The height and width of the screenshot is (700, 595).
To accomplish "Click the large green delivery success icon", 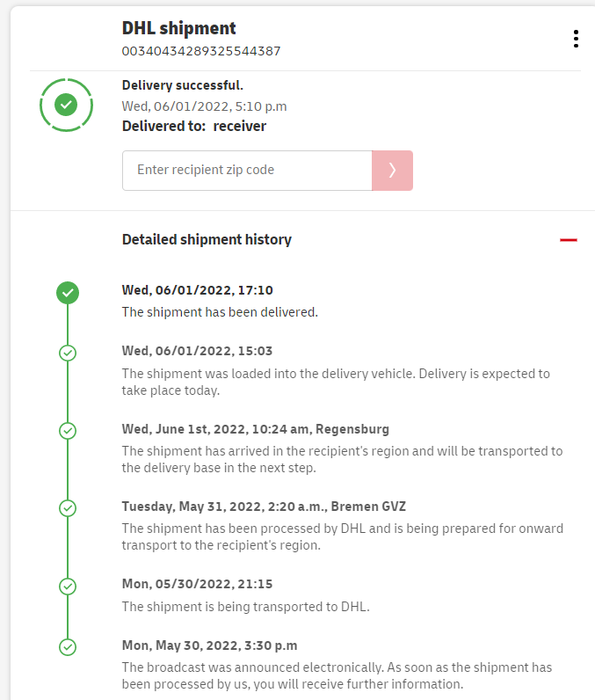I will pyautogui.click(x=66, y=106).
